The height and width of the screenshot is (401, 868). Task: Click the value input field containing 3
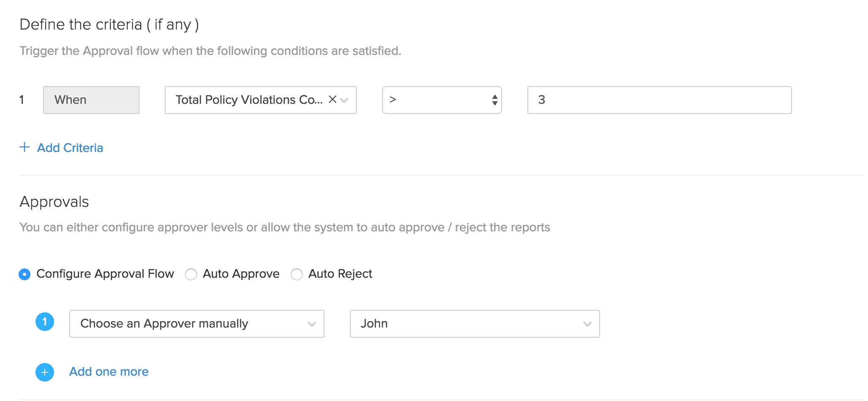(x=659, y=100)
